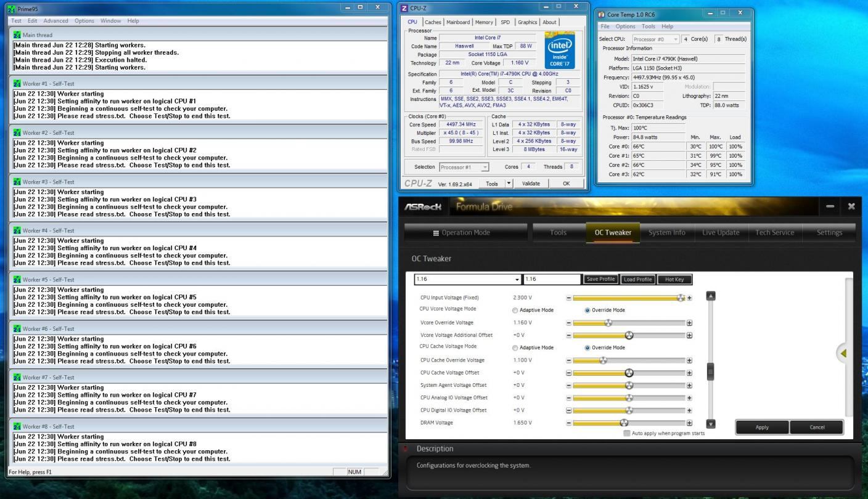This screenshot has height=499, width=868.
Task: Open CPU-Z Tools dropdown arrow
Action: pos(509,183)
